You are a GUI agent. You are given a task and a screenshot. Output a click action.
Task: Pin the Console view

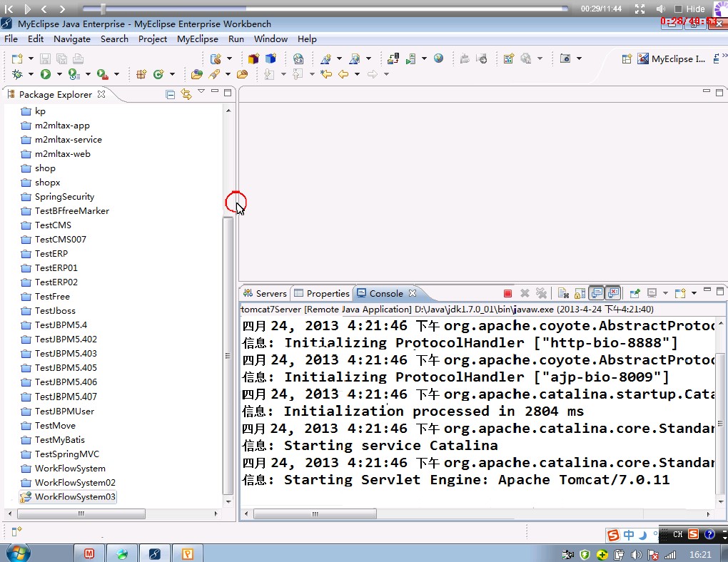tap(634, 293)
